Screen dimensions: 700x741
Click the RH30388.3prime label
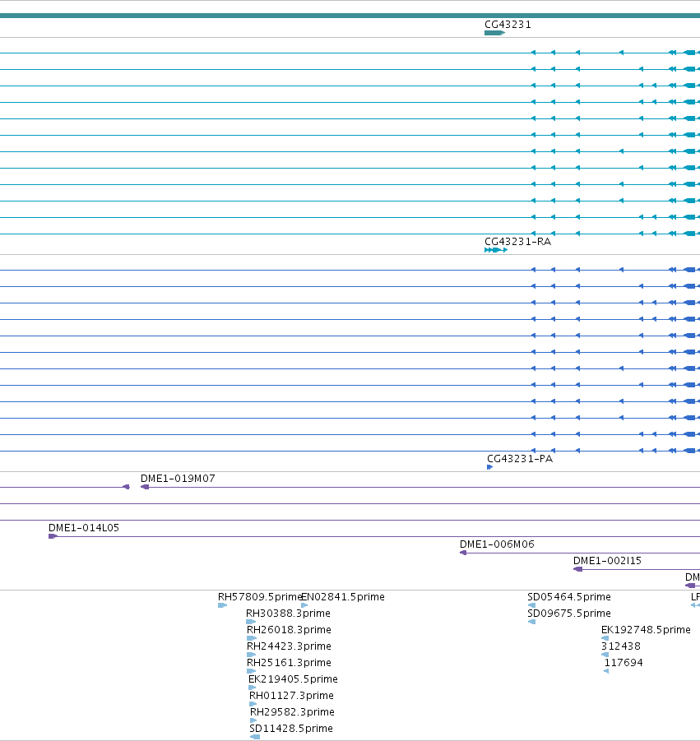[x=288, y=613]
